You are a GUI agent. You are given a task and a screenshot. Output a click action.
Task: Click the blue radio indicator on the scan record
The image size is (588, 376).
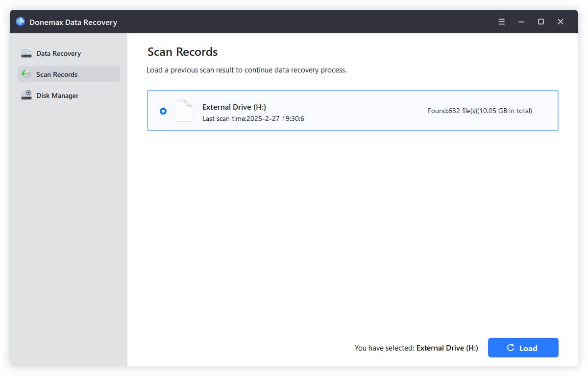163,111
